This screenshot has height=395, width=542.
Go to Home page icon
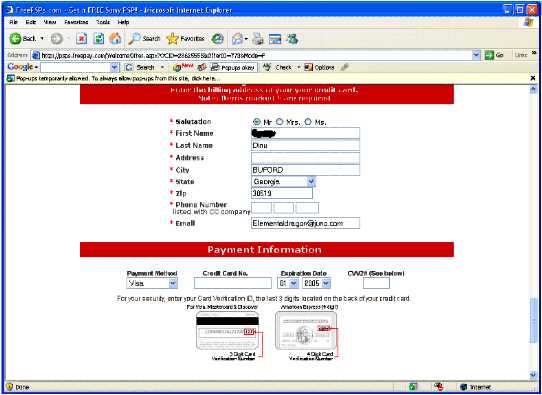tap(115, 39)
